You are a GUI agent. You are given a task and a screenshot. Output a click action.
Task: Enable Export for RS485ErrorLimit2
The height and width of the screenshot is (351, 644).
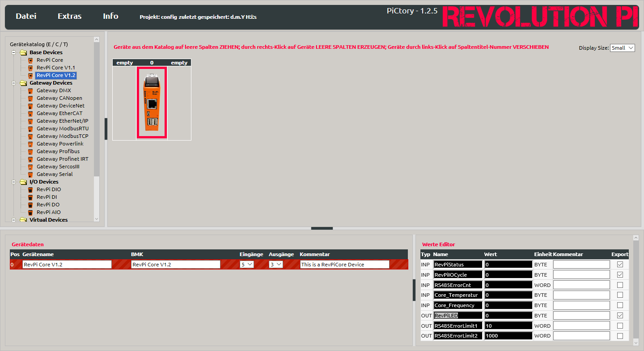(x=620, y=336)
